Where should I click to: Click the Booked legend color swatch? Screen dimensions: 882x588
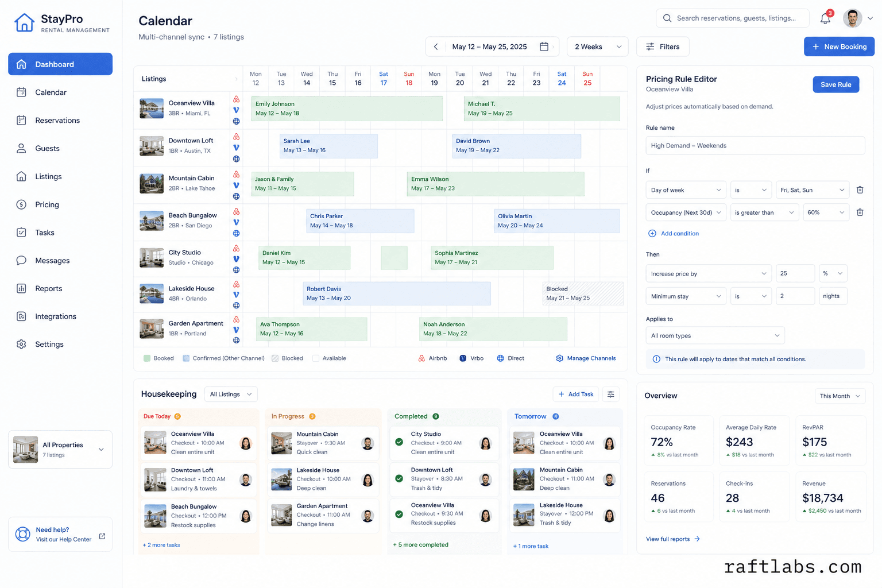click(x=146, y=358)
